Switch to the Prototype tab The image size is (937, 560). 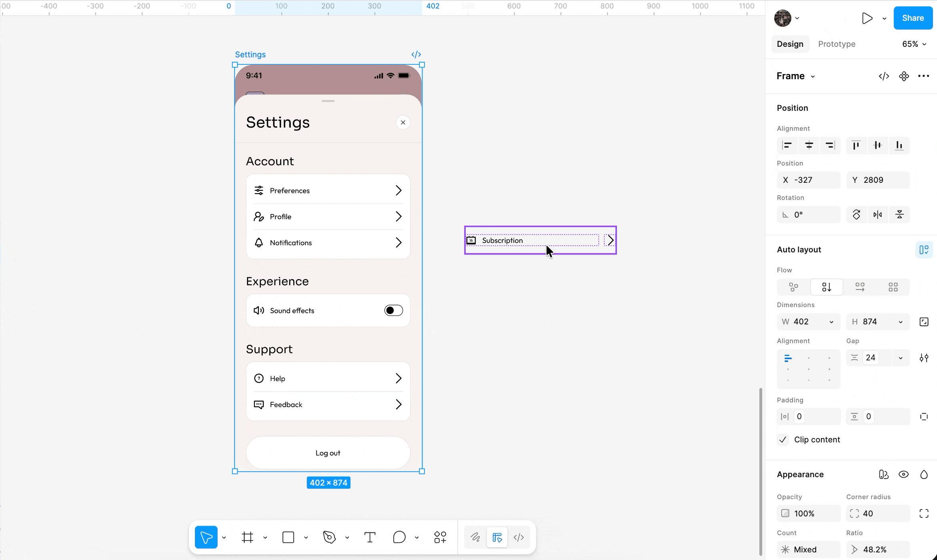[837, 44]
